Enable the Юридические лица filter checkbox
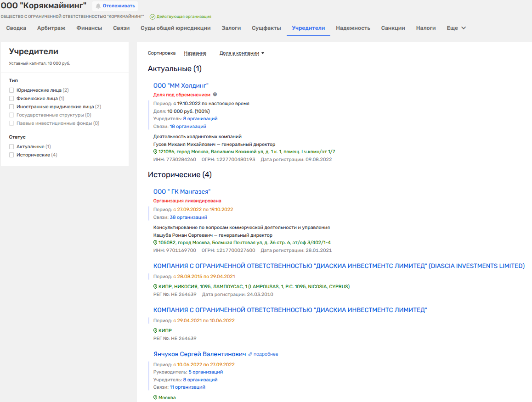The height and width of the screenshot is (402, 532). (11, 90)
